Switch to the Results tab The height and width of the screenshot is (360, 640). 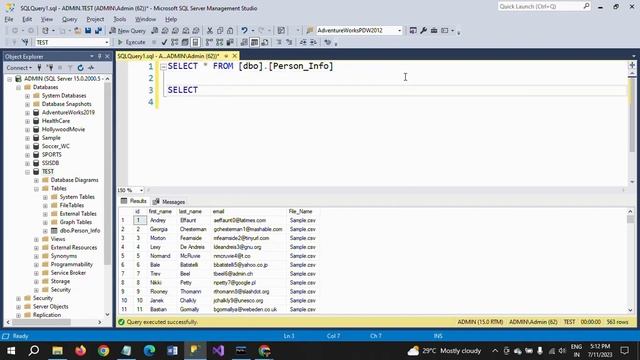pyautogui.click(x=134, y=201)
